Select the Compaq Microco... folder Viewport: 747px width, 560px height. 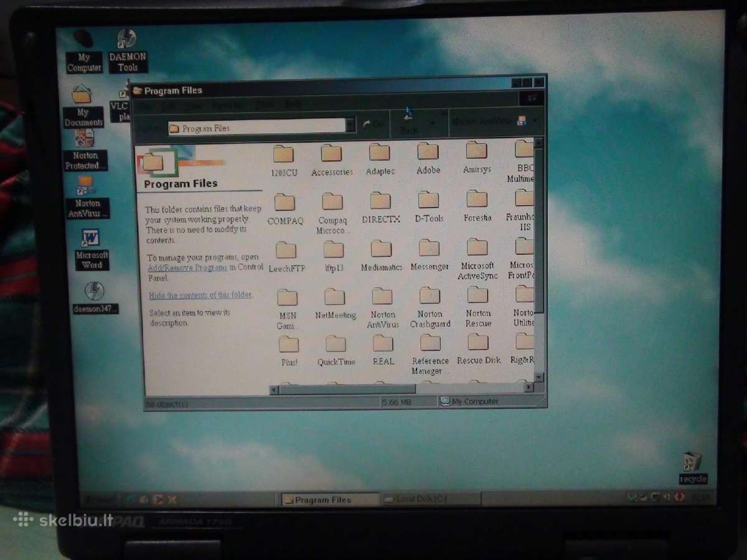coord(332,213)
